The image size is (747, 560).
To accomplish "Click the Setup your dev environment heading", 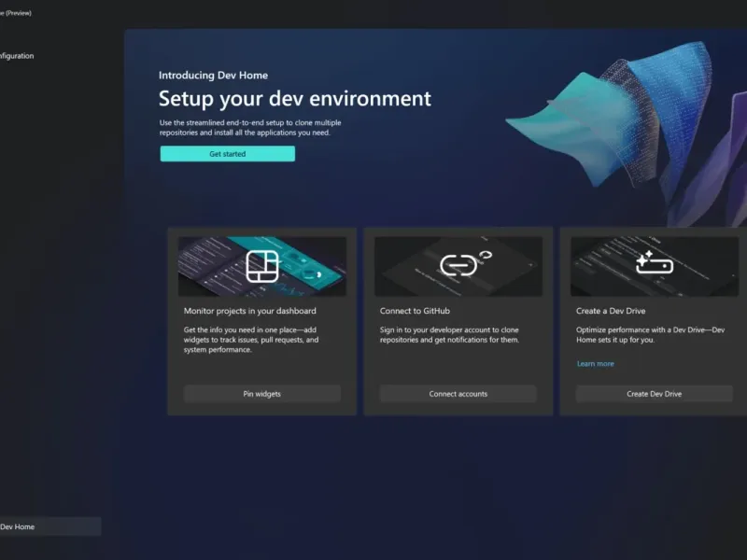I will pyautogui.click(x=295, y=99).
